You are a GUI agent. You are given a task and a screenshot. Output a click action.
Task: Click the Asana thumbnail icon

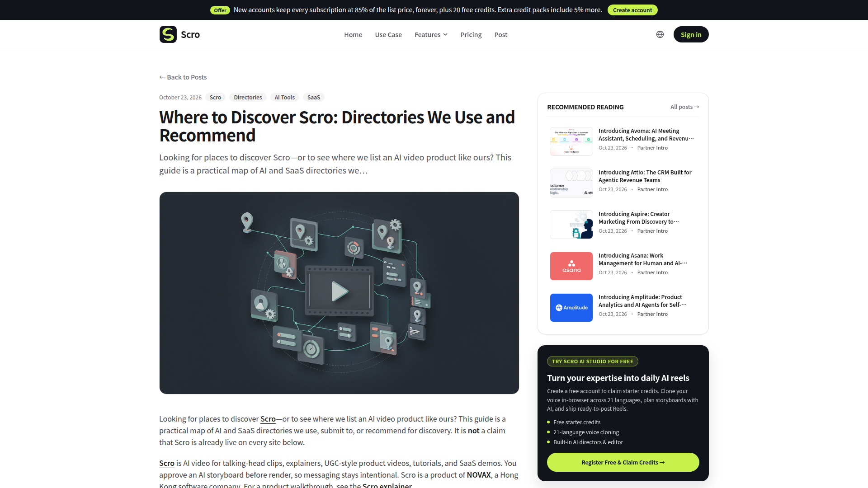pos(571,266)
